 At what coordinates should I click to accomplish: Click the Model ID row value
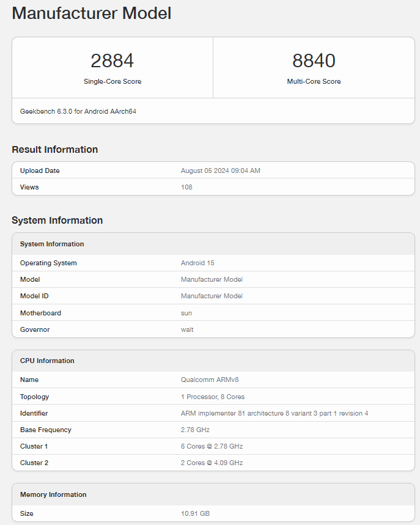[212, 296]
